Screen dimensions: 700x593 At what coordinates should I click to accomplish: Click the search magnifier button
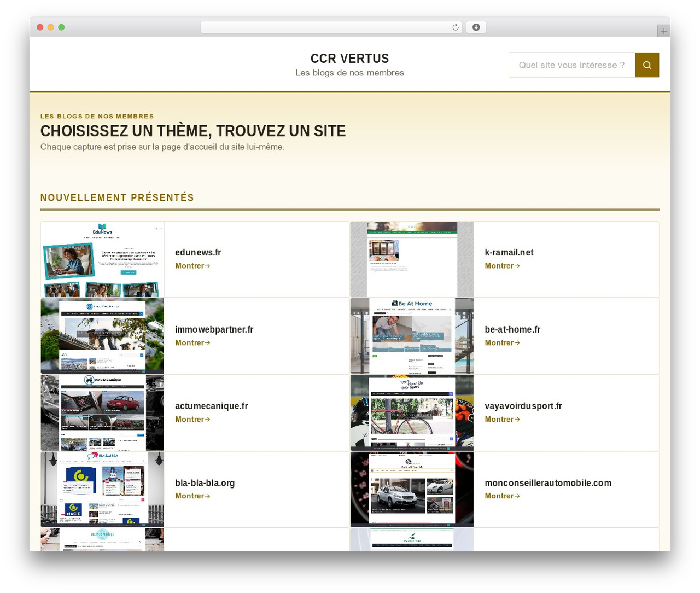pos(647,65)
